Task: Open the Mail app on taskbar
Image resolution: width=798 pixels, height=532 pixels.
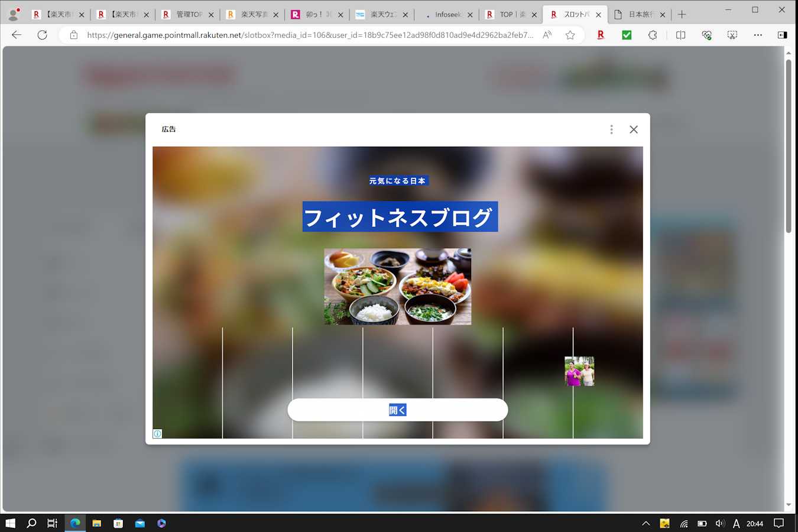Action: pyautogui.click(x=140, y=523)
